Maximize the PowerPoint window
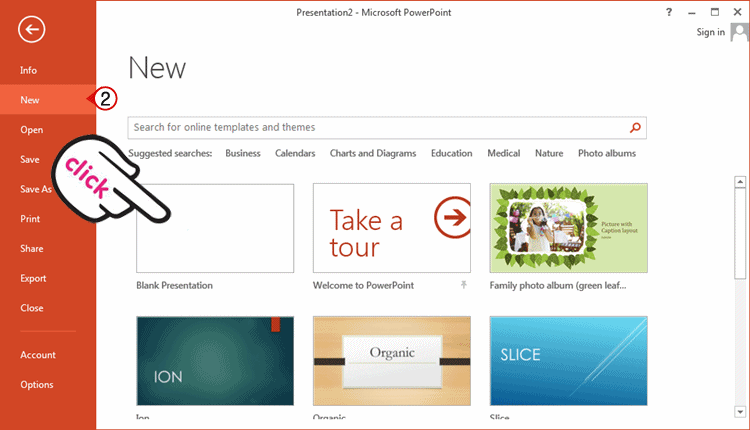The width and height of the screenshot is (750, 430). point(715,12)
